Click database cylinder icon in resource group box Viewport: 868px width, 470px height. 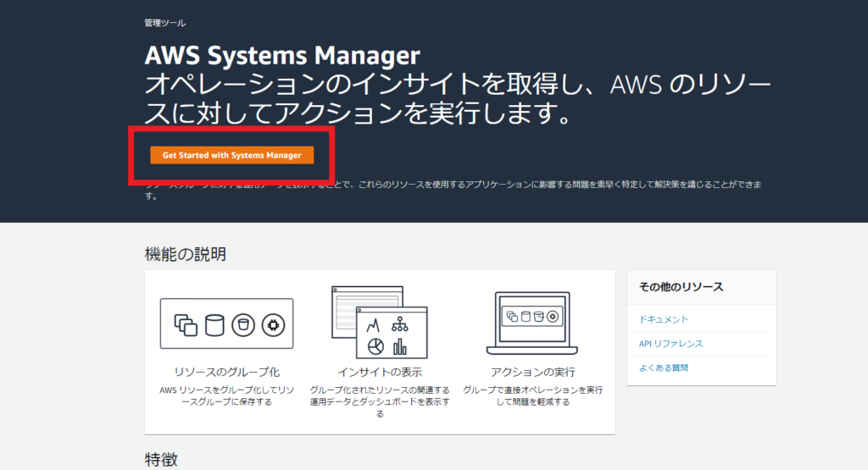pyautogui.click(x=214, y=323)
